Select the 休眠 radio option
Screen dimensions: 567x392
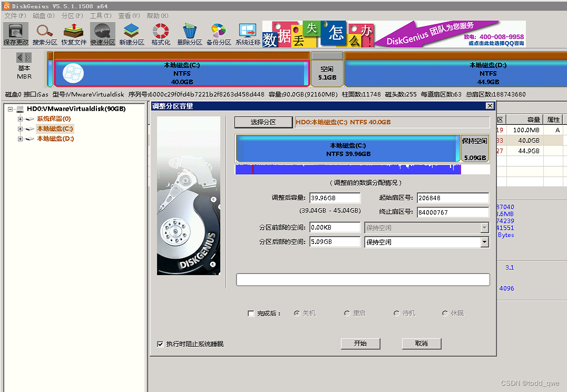point(445,313)
